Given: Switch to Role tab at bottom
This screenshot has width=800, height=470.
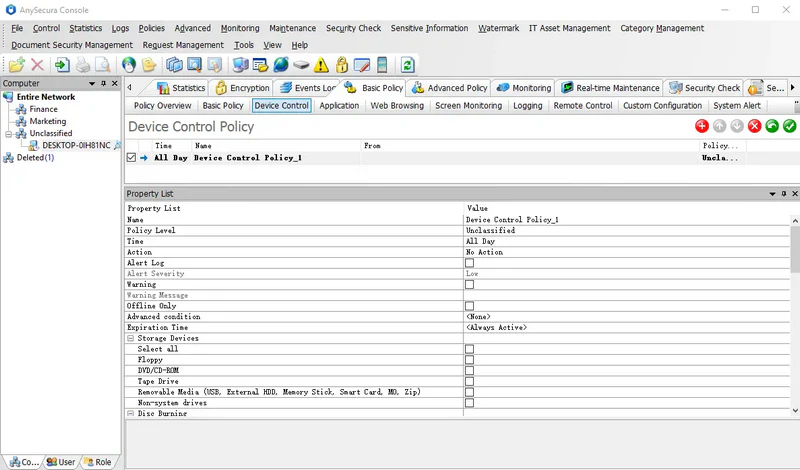Looking at the screenshot, I should pos(97,462).
